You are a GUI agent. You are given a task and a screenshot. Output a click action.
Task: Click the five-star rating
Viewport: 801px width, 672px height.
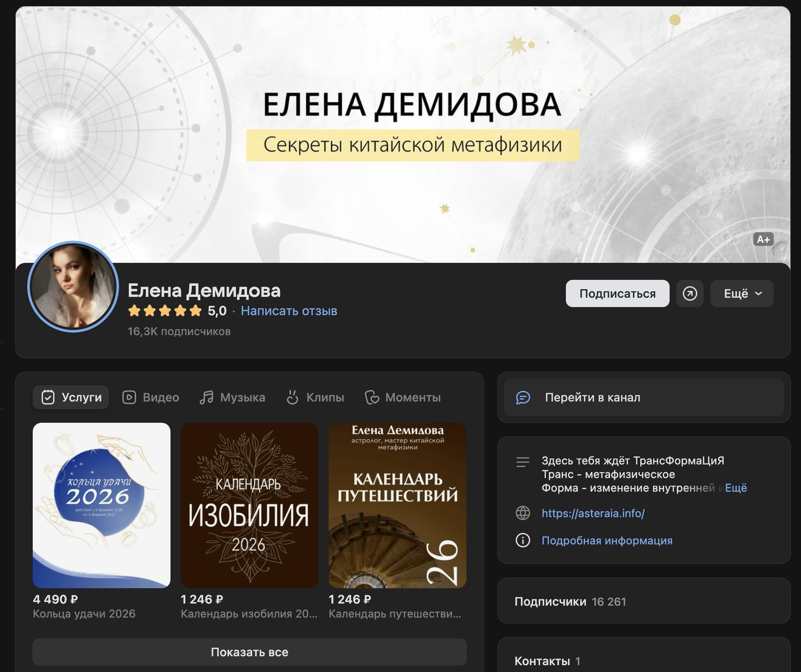click(165, 311)
